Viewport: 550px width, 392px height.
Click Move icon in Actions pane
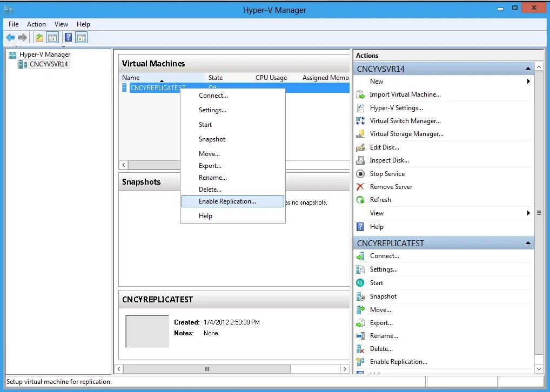(x=360, y=310)
